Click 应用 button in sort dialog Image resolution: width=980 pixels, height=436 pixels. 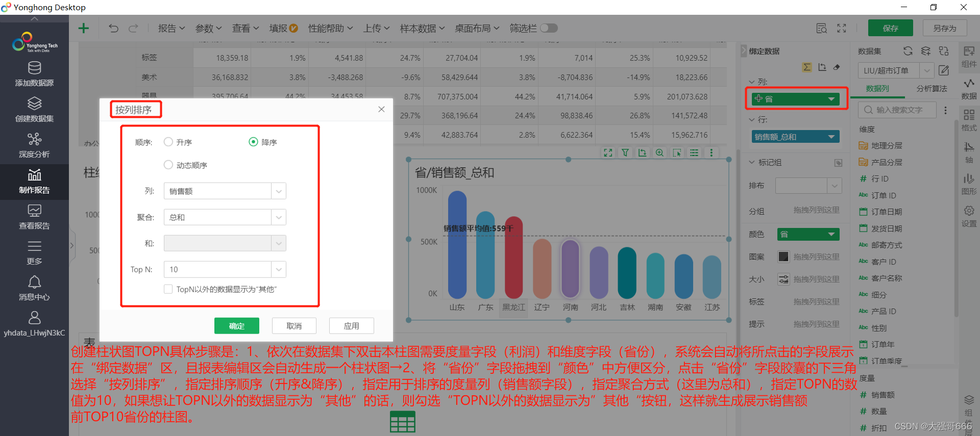point(352,326)
